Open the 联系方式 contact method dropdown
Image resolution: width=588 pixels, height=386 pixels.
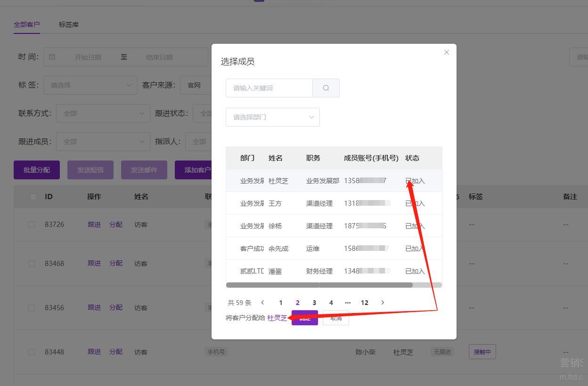[x=103, y=113]
